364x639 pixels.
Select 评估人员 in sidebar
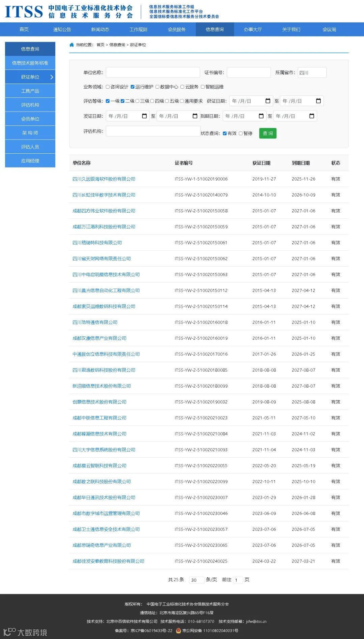(x=30, y=147)
